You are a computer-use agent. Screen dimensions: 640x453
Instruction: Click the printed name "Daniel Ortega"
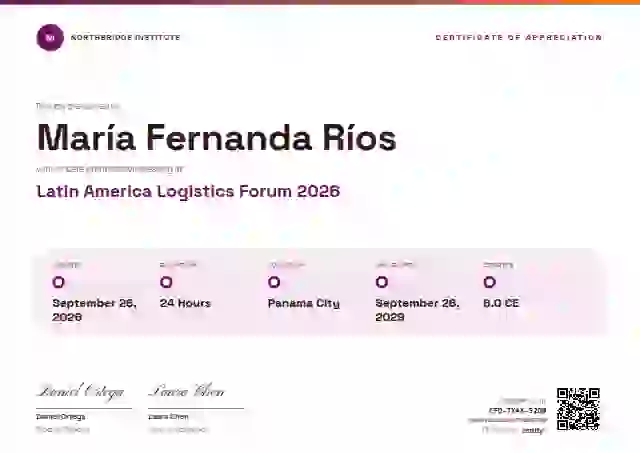[x=60, y=417]
